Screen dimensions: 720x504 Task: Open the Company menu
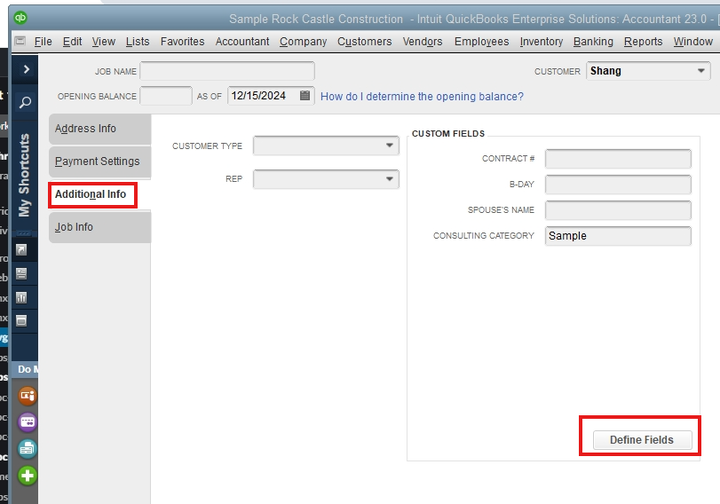303,41
